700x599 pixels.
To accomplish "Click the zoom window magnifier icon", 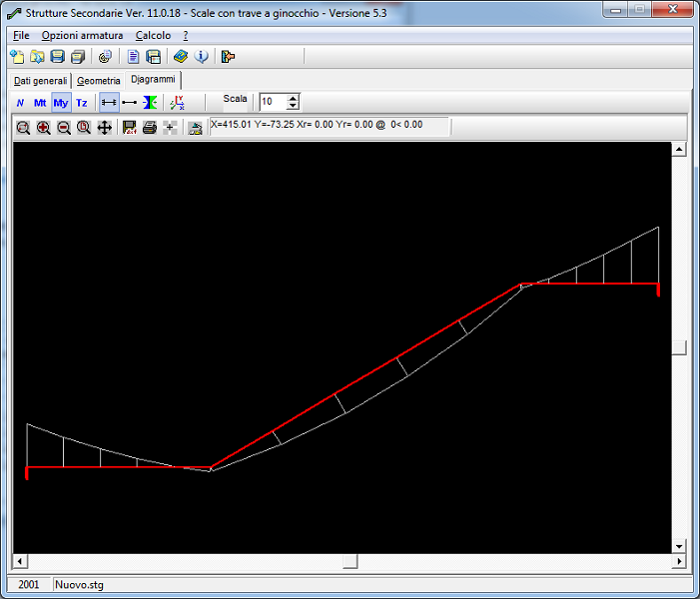I will pyautogui.click(x=23, y=128).
